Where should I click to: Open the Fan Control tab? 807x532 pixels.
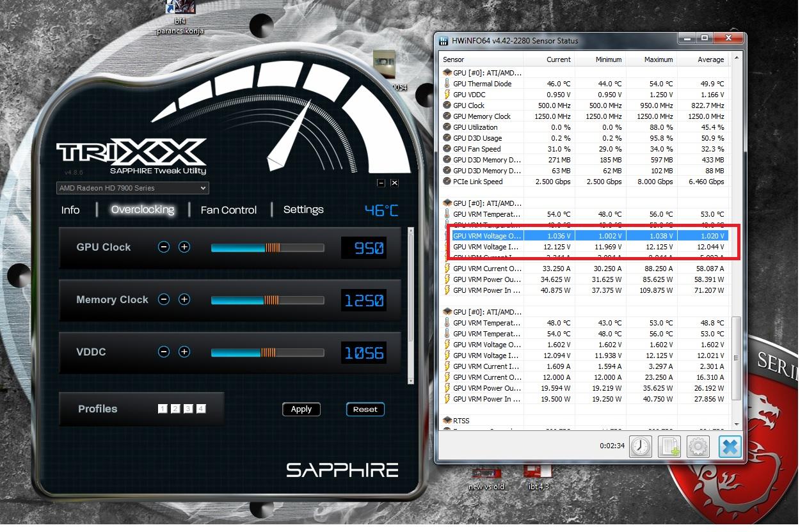coord(228,210)
